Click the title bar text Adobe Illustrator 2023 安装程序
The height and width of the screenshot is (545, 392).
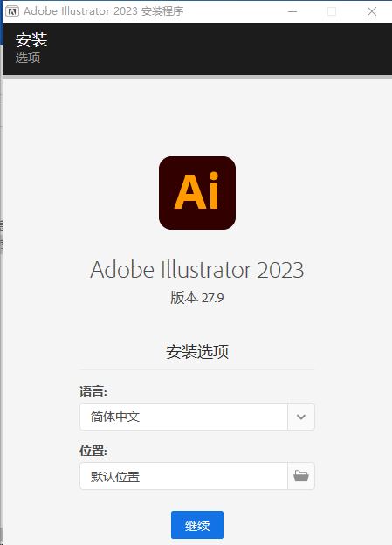coord(104,11)
